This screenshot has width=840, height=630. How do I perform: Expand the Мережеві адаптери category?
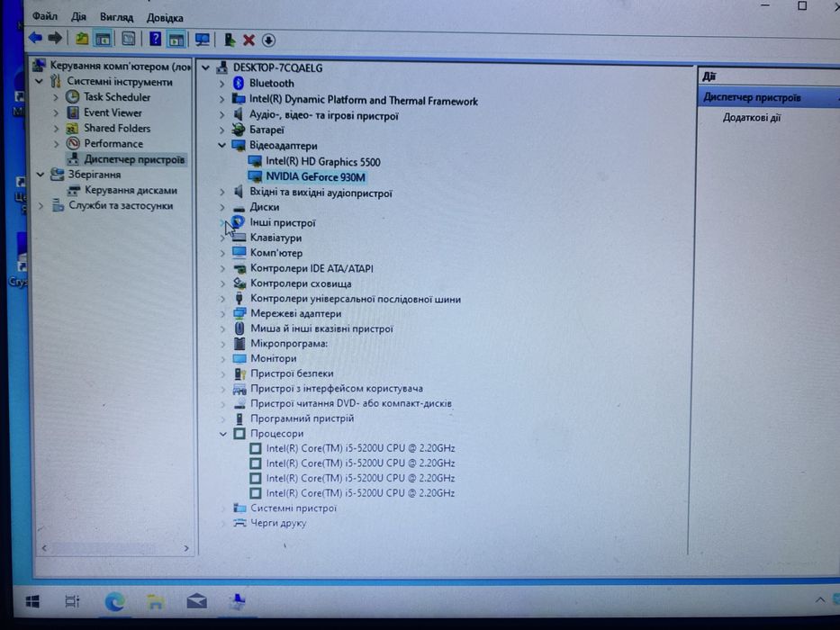tap(223, 314)
